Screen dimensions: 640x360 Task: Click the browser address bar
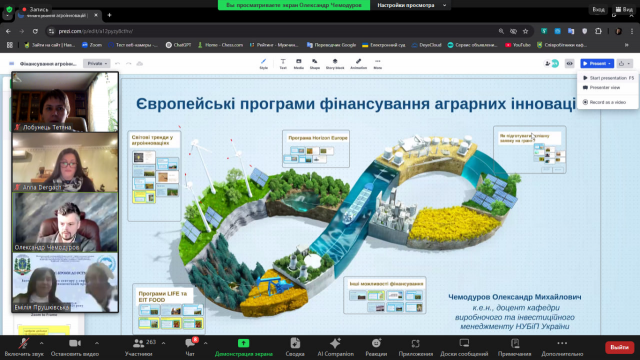pyautogui.click(x=269, y=31)
